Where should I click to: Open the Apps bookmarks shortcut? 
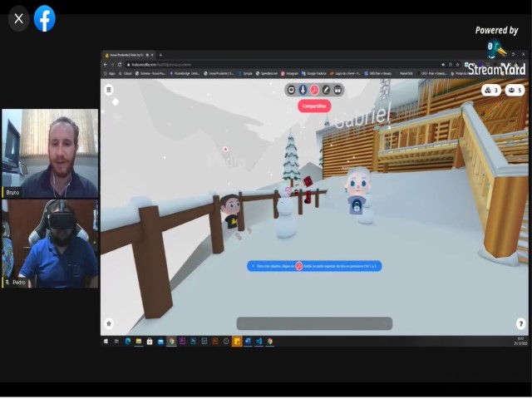pyautogui.click(x=110, y=73)
